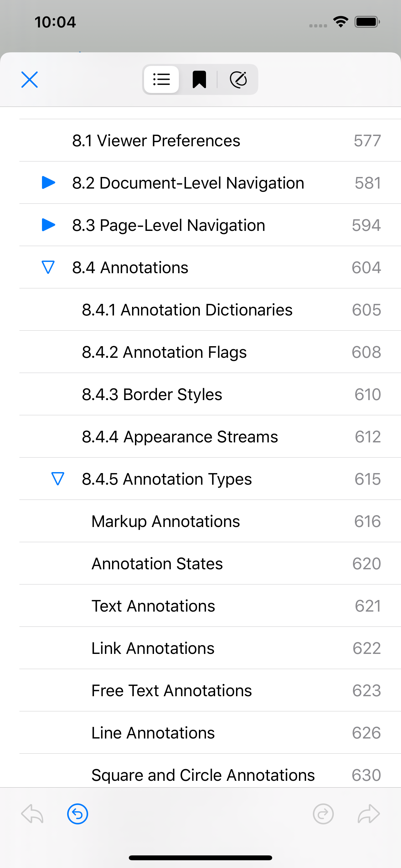Go to 8.1 Viewer Preferences
Viewport: 401px width, 868px height.
coord(210,140)
